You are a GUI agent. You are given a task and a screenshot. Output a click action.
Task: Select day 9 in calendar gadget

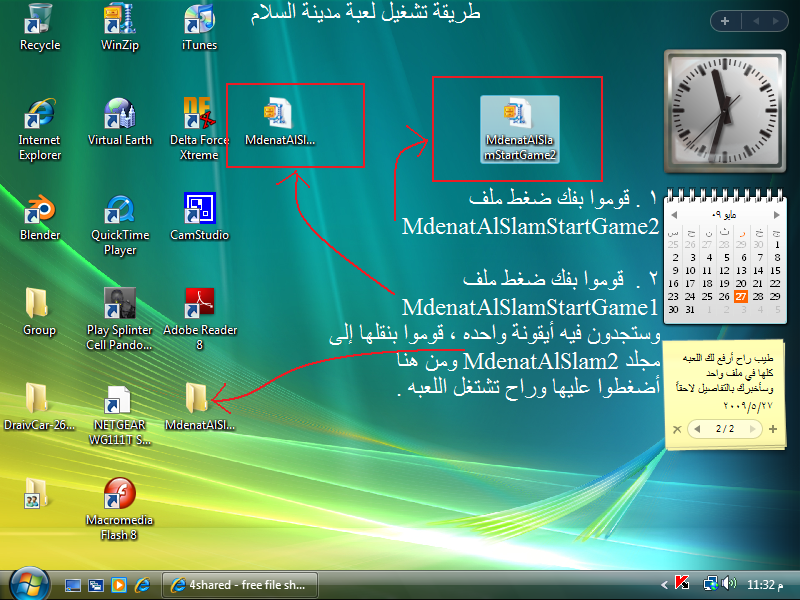tap(675, 270)
